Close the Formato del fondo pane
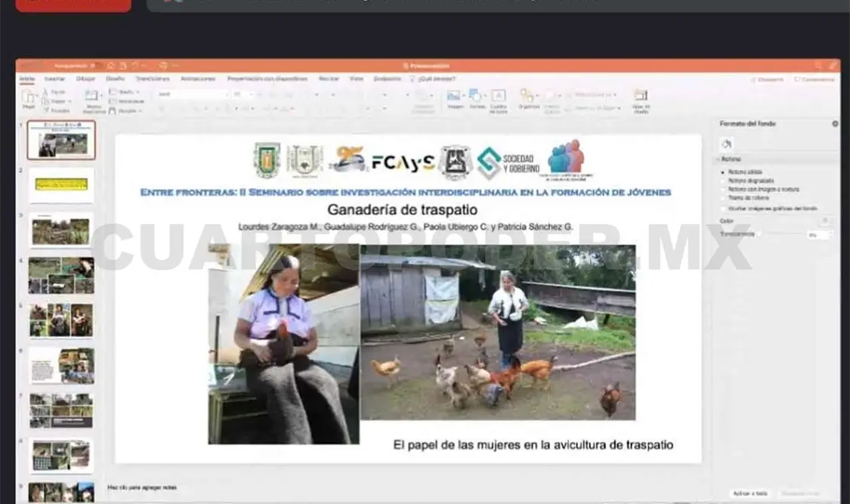850x504 pixels. 835,123
